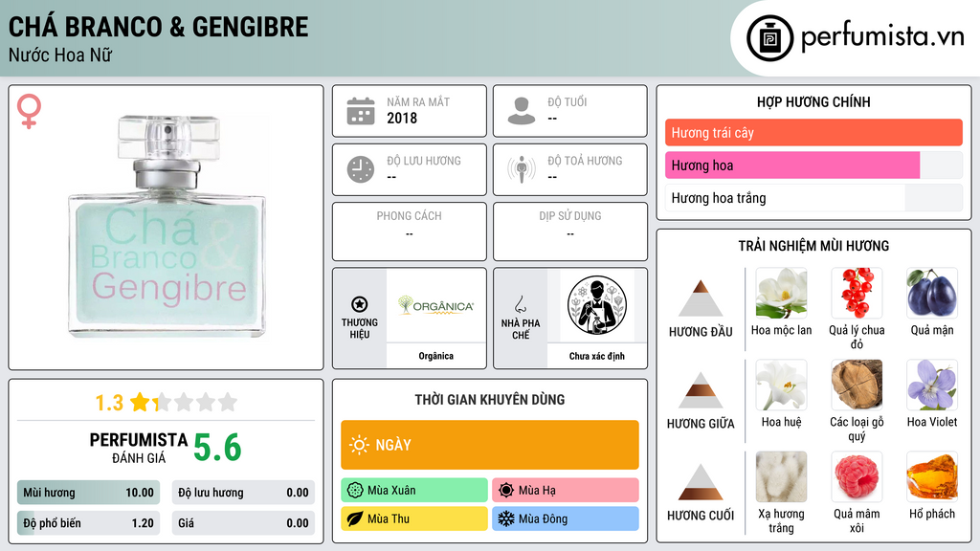Click the orange Ngày time-of-day bar

[x=490, y=445]
